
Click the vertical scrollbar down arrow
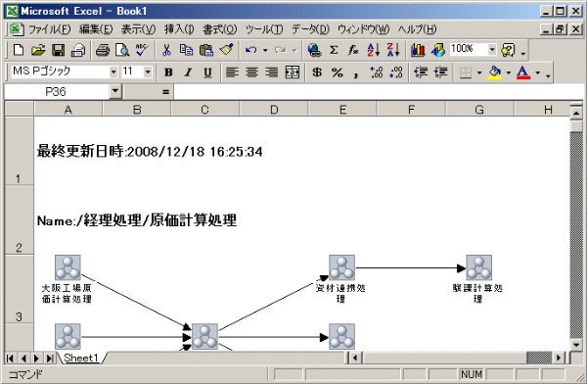(x=575, y=345)
